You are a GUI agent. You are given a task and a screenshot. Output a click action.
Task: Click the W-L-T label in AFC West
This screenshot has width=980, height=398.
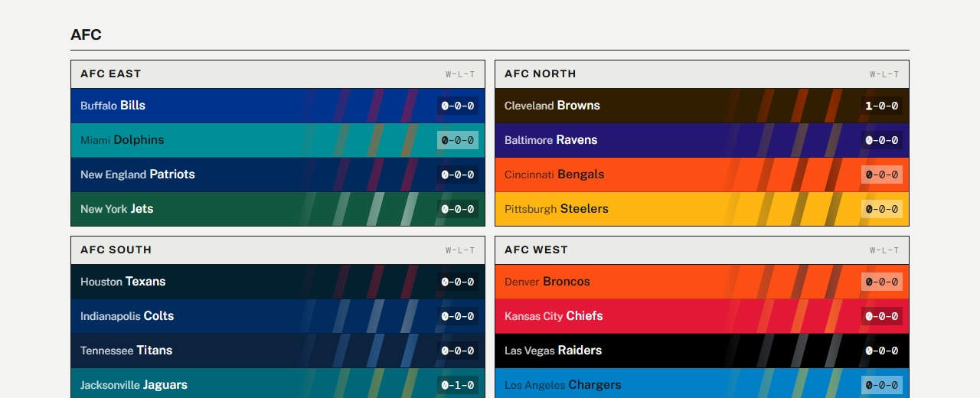(x=884, y=251)
